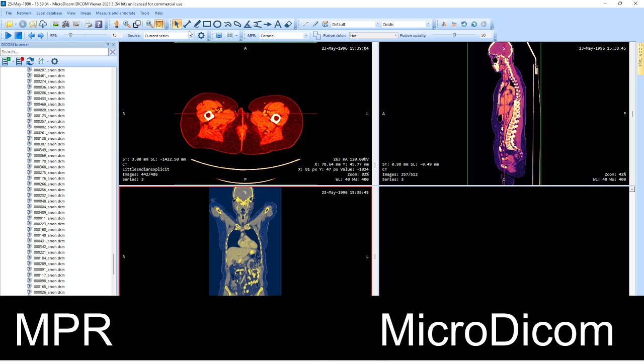This screenshot has width=644, height=362.
Task: Refresh the DICOM browser list
Action: coord(30,61)
